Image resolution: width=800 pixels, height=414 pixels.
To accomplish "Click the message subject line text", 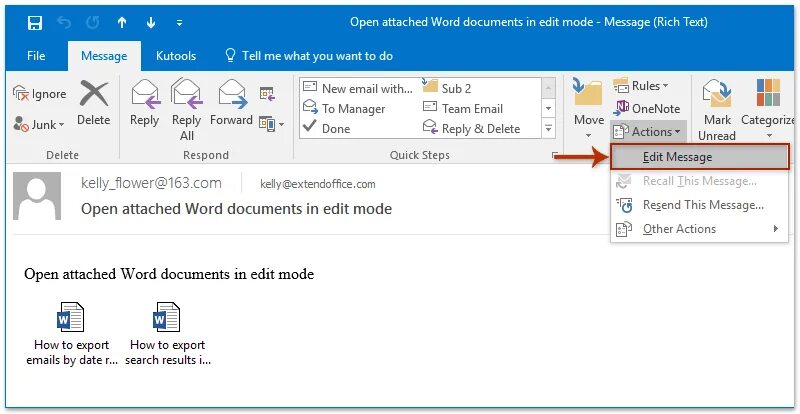I will (x=236, y=209).
